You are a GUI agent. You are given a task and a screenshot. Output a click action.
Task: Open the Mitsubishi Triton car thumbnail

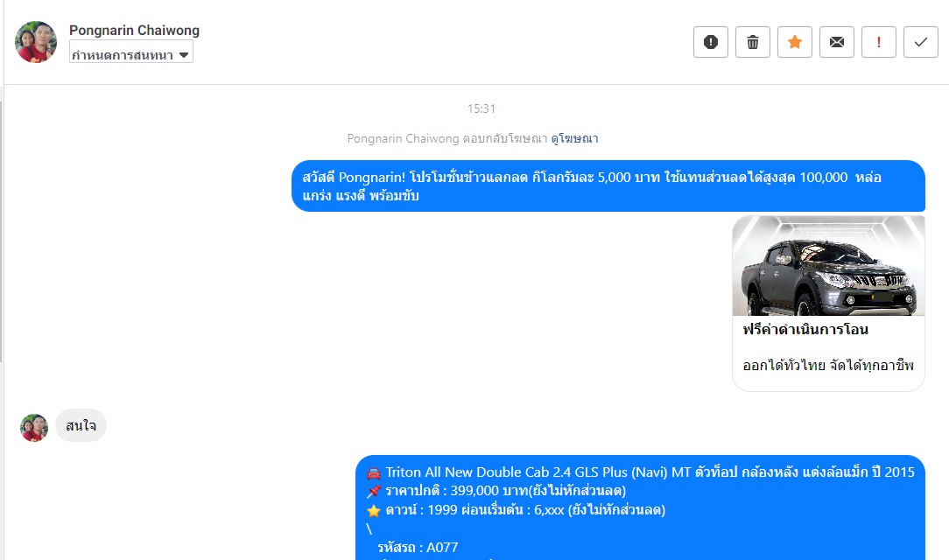828,266
